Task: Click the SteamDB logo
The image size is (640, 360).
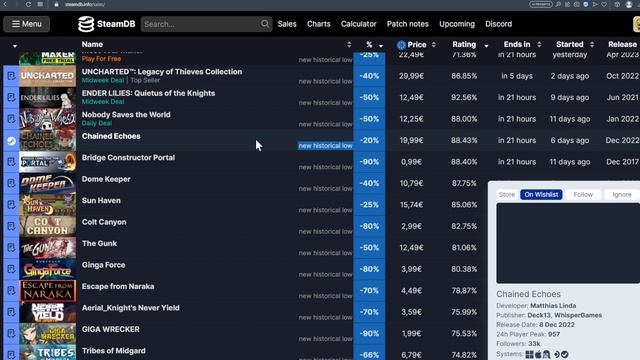Action: point(107,24)
